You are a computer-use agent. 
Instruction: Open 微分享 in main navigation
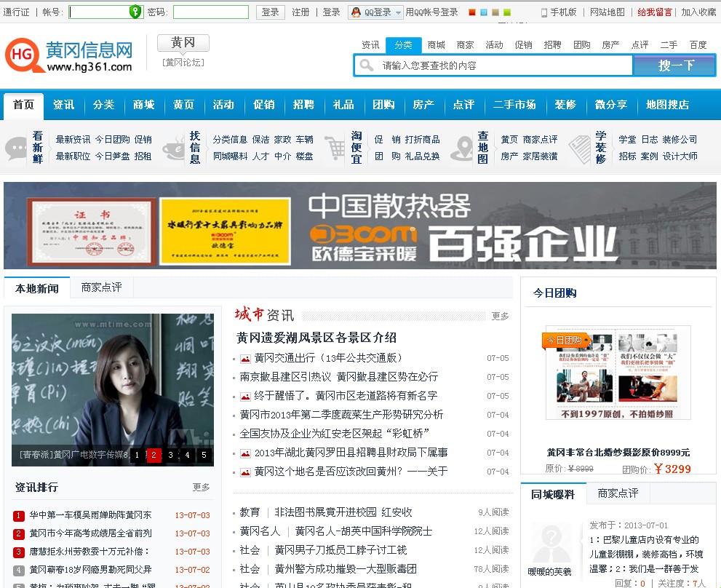(x=610, y=105)
